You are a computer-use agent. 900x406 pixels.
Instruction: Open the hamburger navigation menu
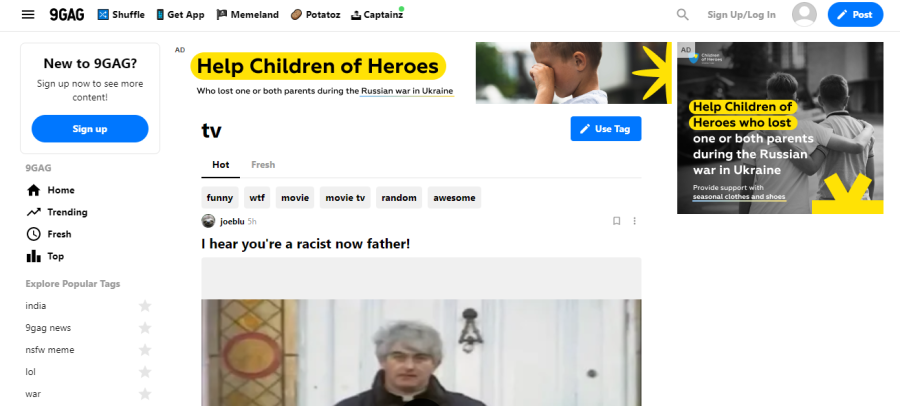point(28,14)
